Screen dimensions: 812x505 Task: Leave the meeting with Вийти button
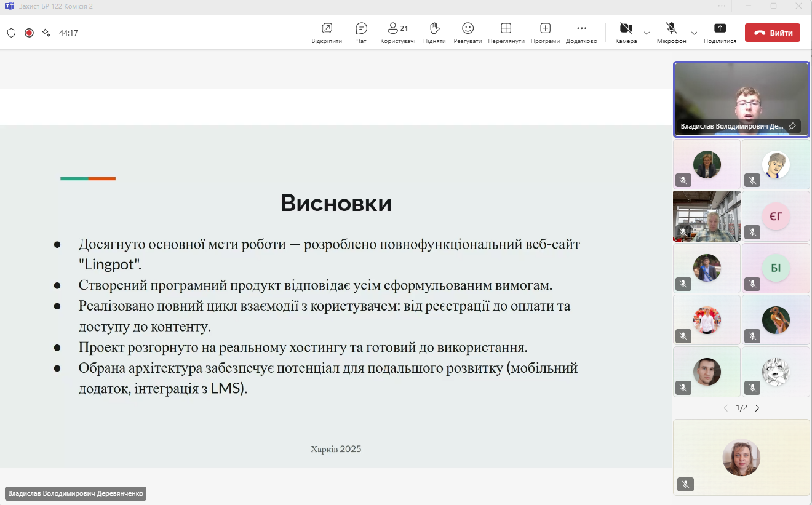tap(773, 33)
